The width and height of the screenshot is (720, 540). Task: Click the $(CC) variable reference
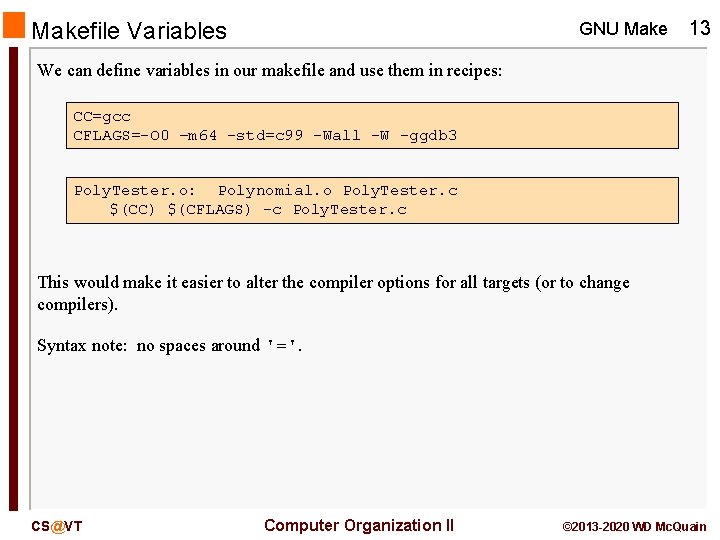[x=132, y=210]
